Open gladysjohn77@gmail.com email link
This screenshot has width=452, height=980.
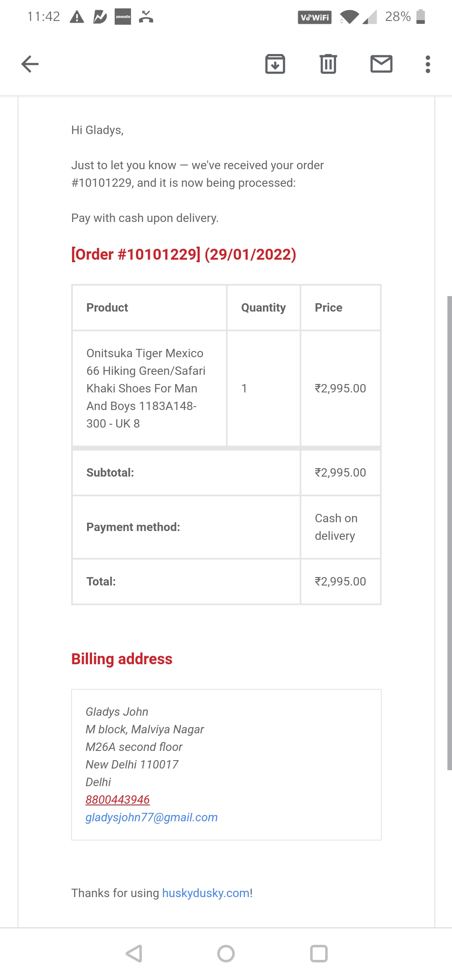[152, 817]
